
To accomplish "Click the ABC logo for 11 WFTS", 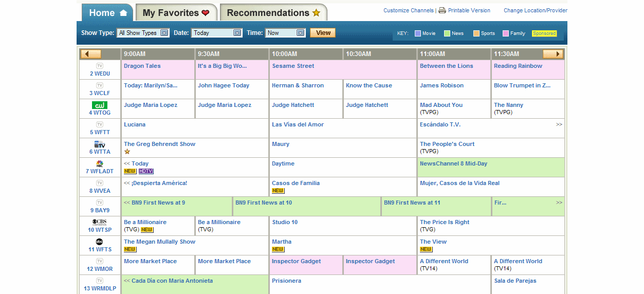I will [100, 242].
